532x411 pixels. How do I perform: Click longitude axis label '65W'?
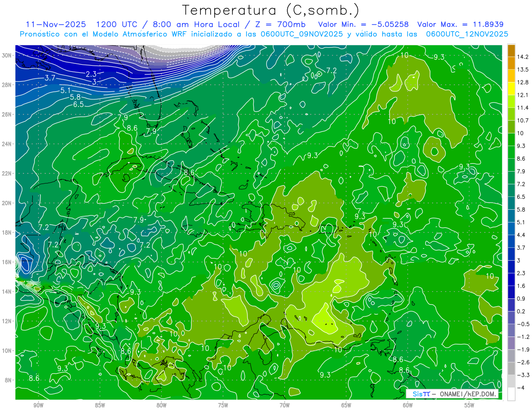(x=346, y=405)
